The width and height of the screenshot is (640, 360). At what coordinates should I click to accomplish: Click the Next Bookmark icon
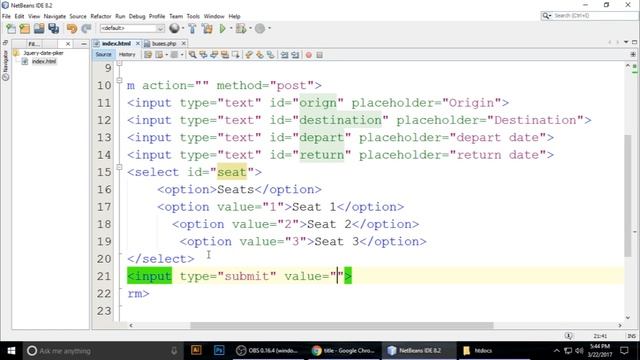(260, 55)
